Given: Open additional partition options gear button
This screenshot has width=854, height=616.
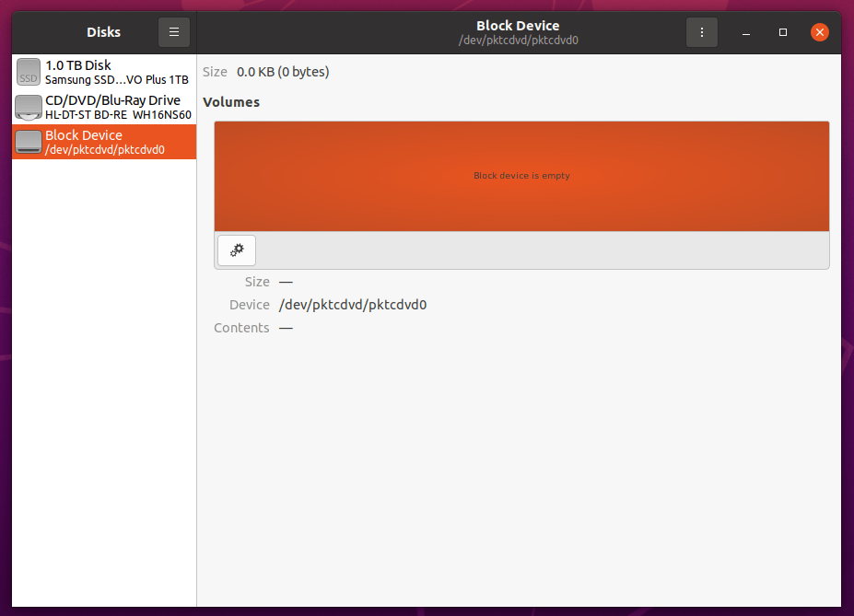Looking at the screenshot, I should click(237, 250).
